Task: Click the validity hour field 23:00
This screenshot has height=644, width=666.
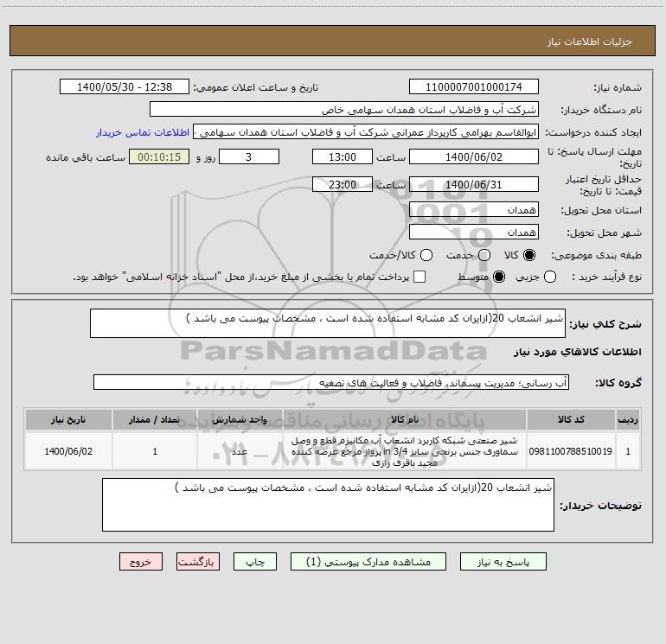Action: point(343,184)
